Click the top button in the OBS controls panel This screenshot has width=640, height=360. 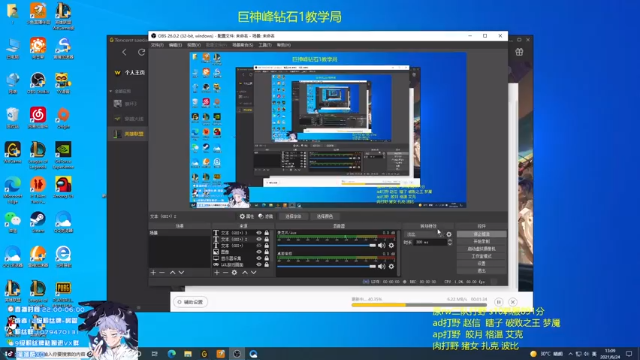[x=482, y=234]
